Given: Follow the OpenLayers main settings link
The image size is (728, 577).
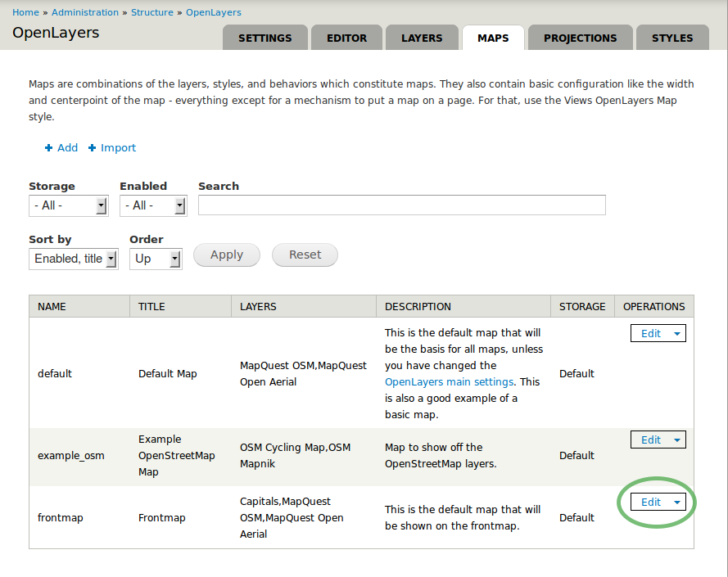Looking at the screenshot, I should [449, 382].
